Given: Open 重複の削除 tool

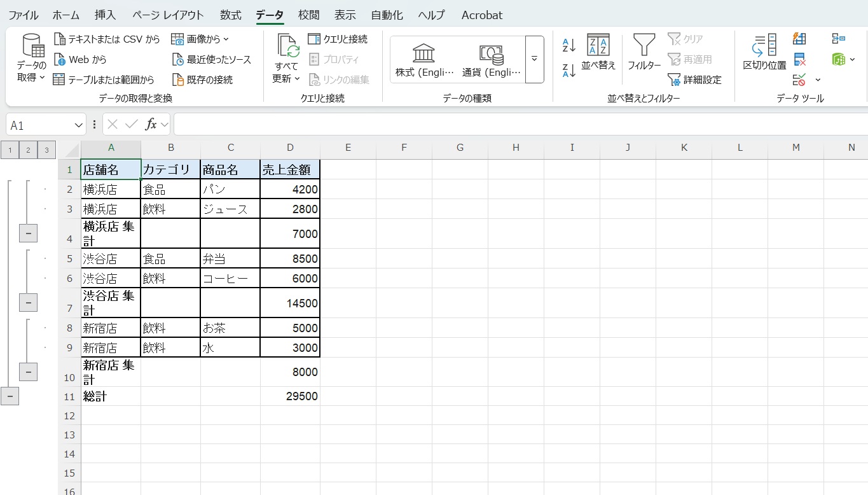Looking at the screenshot, I should (x=799, y=59).
